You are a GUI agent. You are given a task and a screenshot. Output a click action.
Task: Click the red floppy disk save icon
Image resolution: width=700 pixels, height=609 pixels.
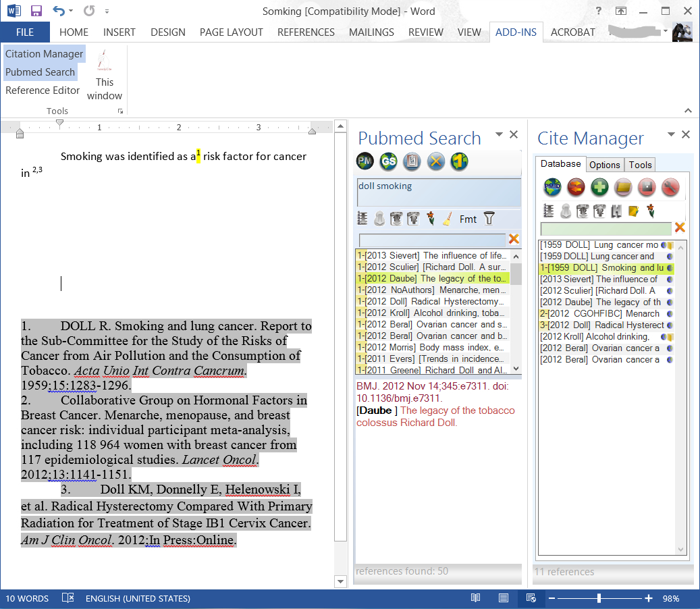point(647,187)
